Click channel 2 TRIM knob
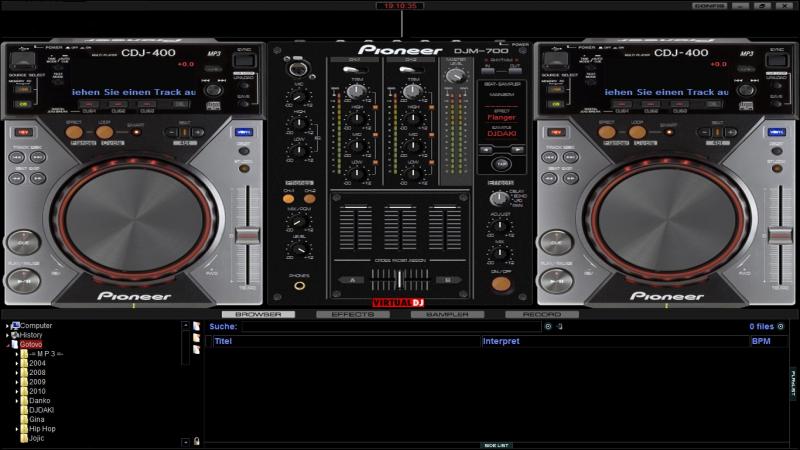This screenshot has height=450, width=800. click(x=412, y=91)
